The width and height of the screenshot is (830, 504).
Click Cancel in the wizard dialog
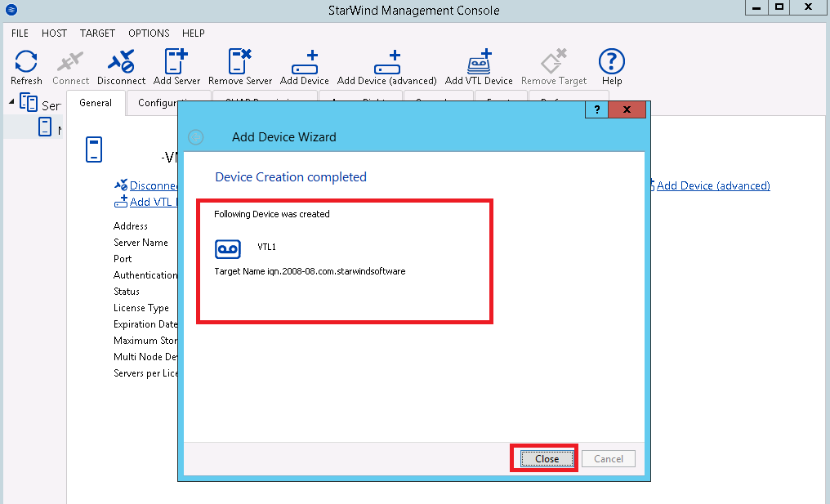pyautogui.click(x=608, y=458)
